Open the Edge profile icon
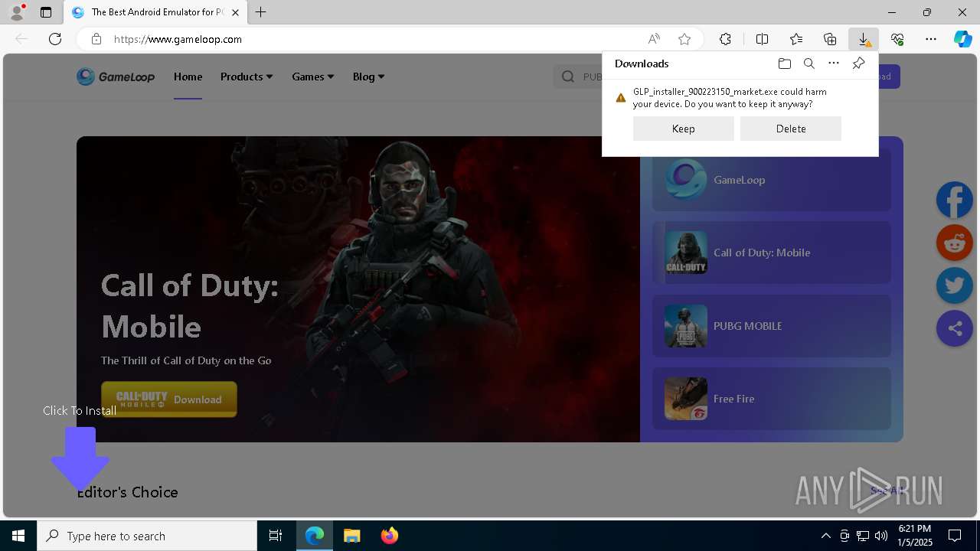Viewport: 980px width, 551px height. click(17, 12)
